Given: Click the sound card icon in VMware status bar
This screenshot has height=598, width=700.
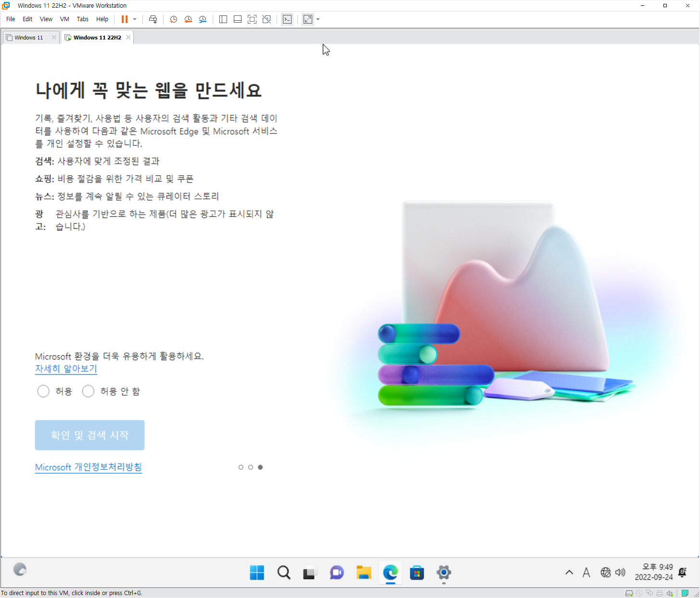Looking at the screenshot, I should (x=669, y=593).
